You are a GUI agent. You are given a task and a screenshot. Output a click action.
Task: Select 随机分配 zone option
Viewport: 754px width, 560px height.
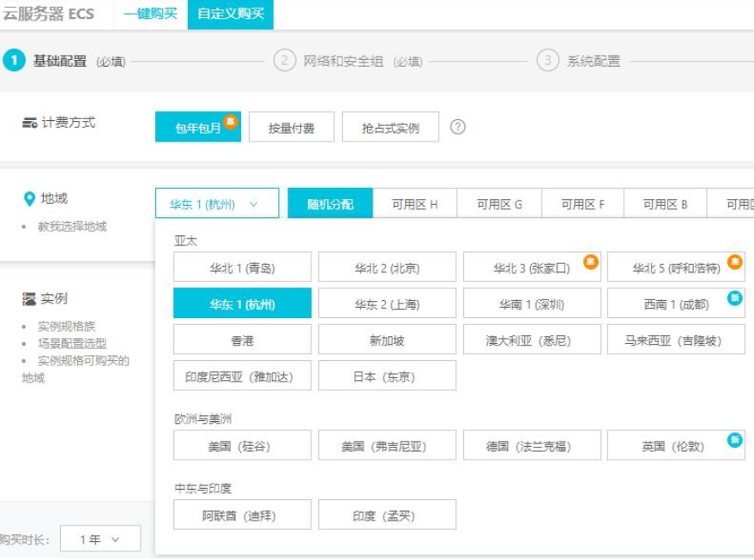[x=330, y=204]
